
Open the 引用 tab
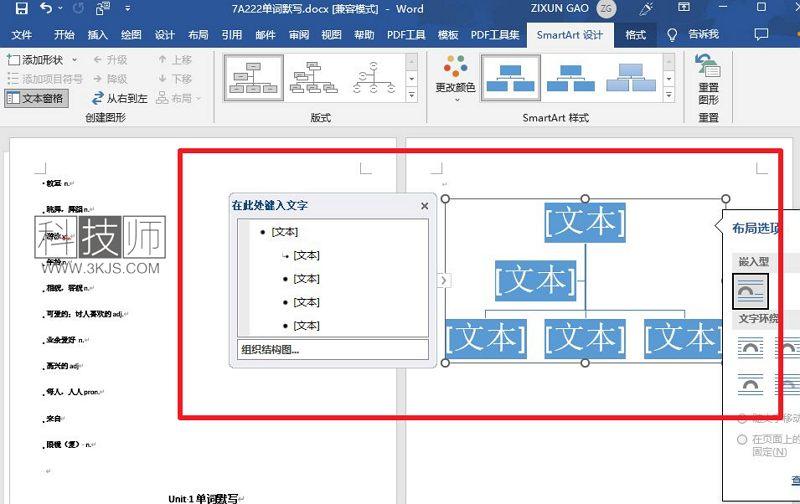(232, 35)
